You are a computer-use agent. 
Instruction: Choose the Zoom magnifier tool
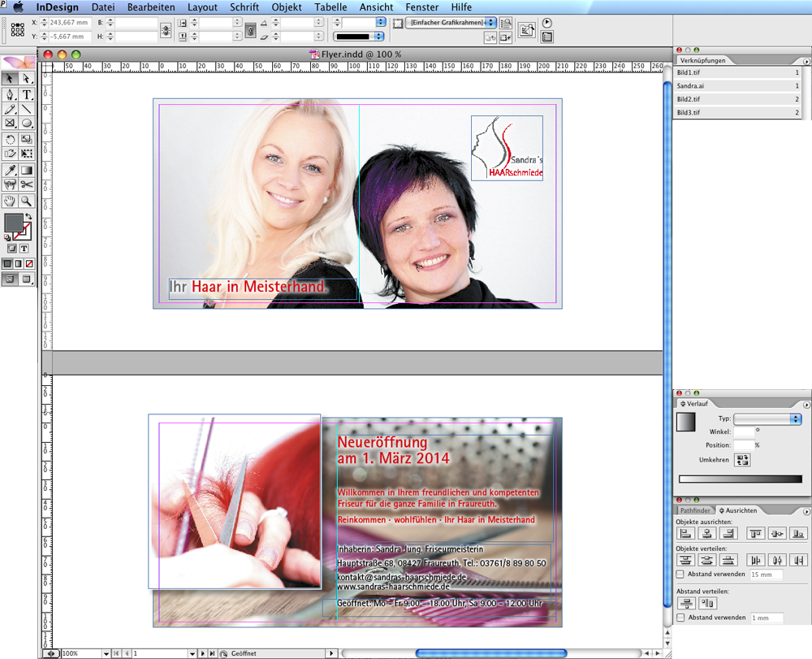click(x=27, y=201)
